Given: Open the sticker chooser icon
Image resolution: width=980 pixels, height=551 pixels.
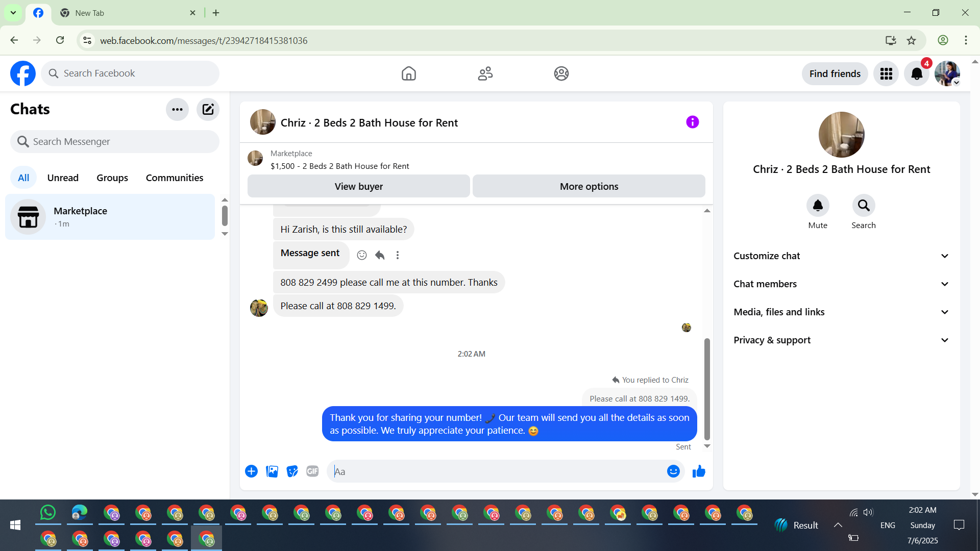Looking at the screenshot, I should 292,471.
